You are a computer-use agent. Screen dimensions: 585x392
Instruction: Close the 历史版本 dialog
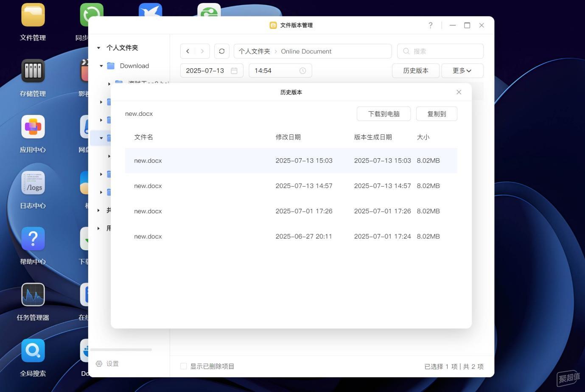pyautogui.click(x=459, y=92)
